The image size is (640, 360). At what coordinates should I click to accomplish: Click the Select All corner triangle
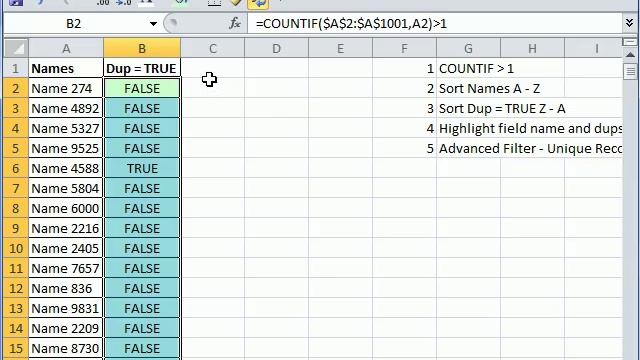(16, 48)
